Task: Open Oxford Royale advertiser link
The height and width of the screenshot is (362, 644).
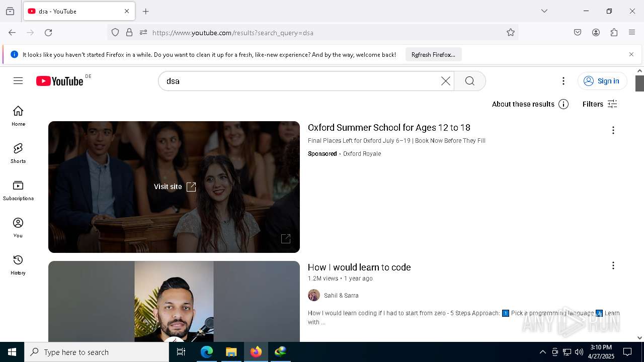Action: point(362,154)
